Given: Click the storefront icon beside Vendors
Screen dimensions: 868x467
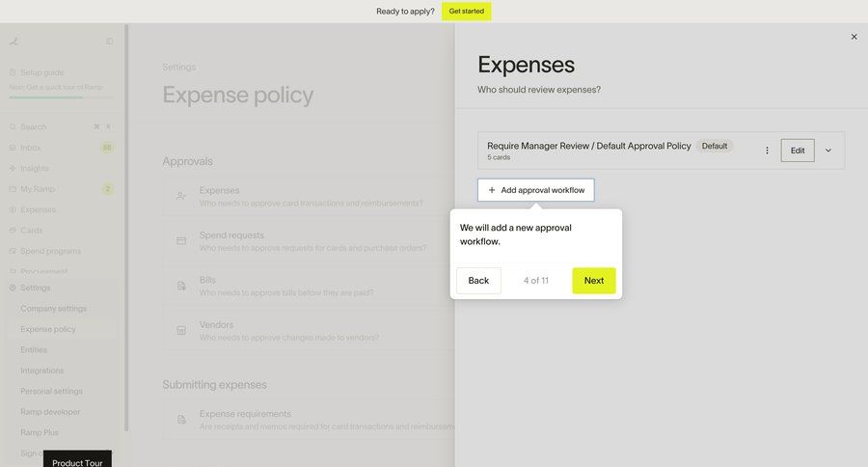Looking at the screenshot, I should (x=181, y=331).
